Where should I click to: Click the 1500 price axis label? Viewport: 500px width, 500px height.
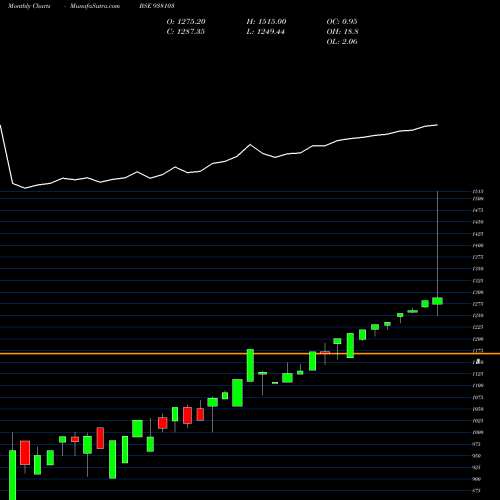(478, 199)
